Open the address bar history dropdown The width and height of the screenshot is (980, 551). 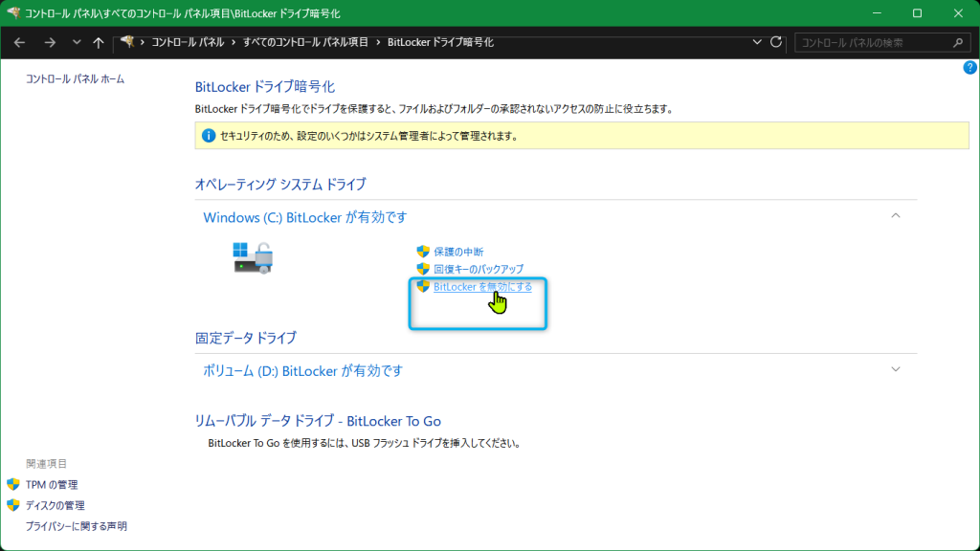click(x=757, y=43)
